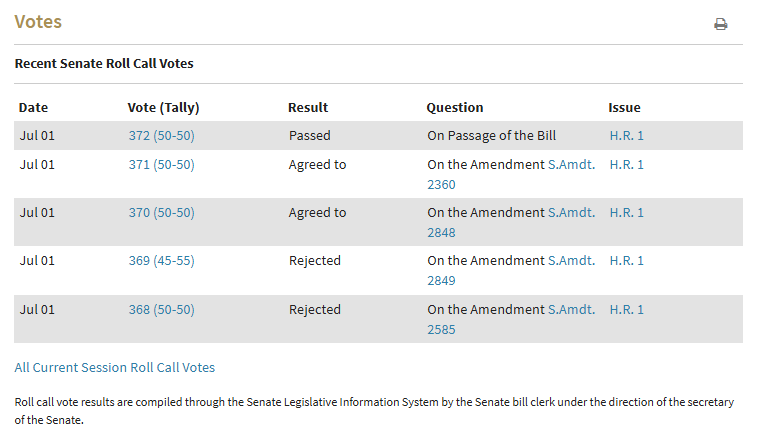Open H.R. 1 link for vote 368
The width and height of the screenshot is (770, 445).
pyautogui.click(x=626, y=309)
